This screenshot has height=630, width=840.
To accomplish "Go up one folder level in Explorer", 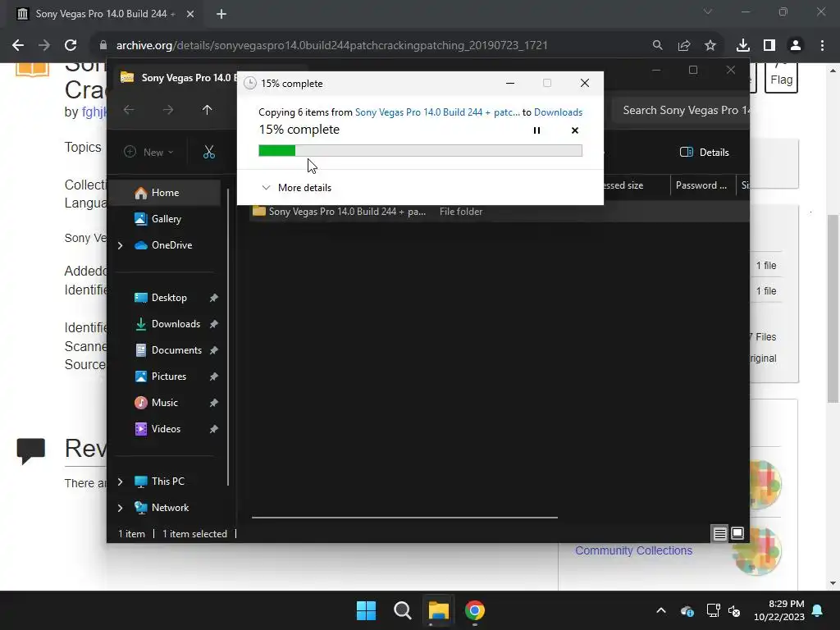I will (207, 110).
